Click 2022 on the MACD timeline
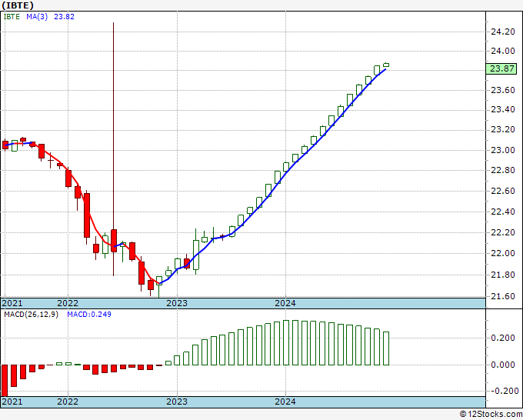This screenshot has height=420, width=523. coord(68,402)
